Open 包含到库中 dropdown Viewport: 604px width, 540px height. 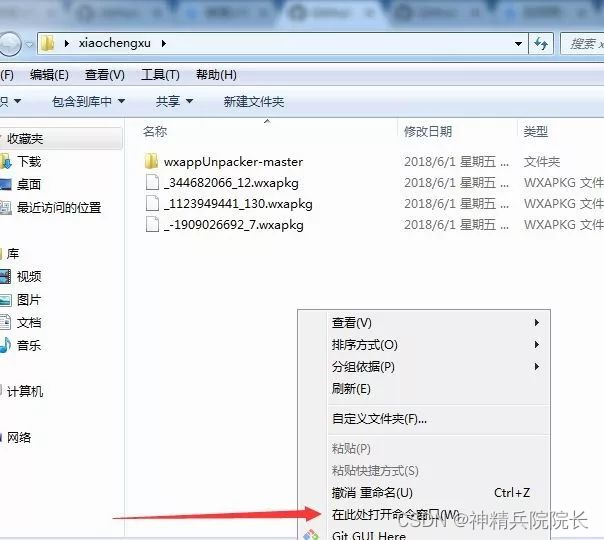88,101
